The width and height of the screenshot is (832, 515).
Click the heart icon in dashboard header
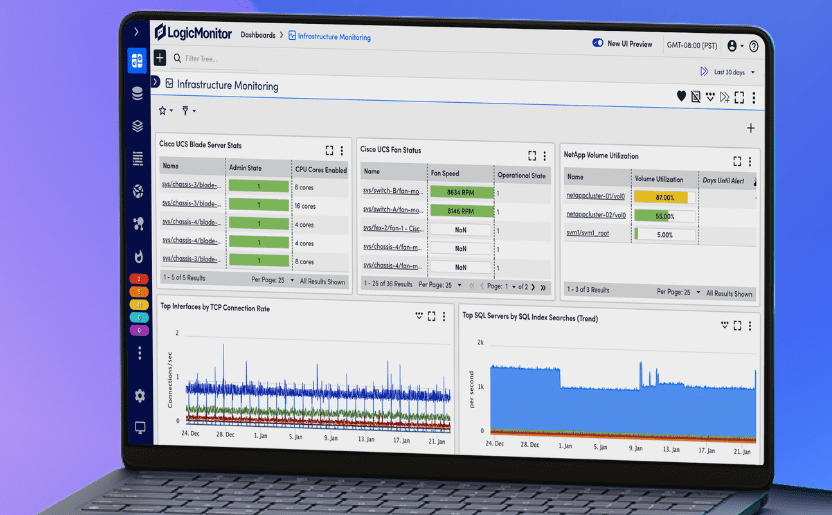[681, 96]
